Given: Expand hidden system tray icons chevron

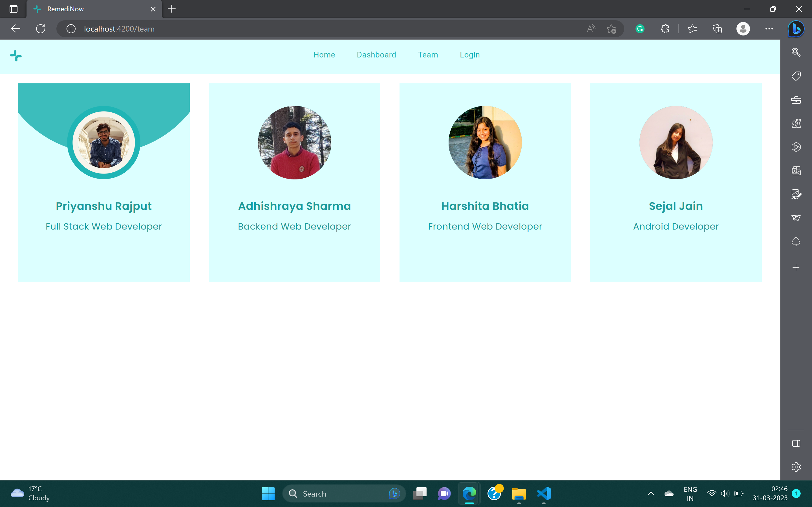Looking at the screenshot, I should point(651,493).
